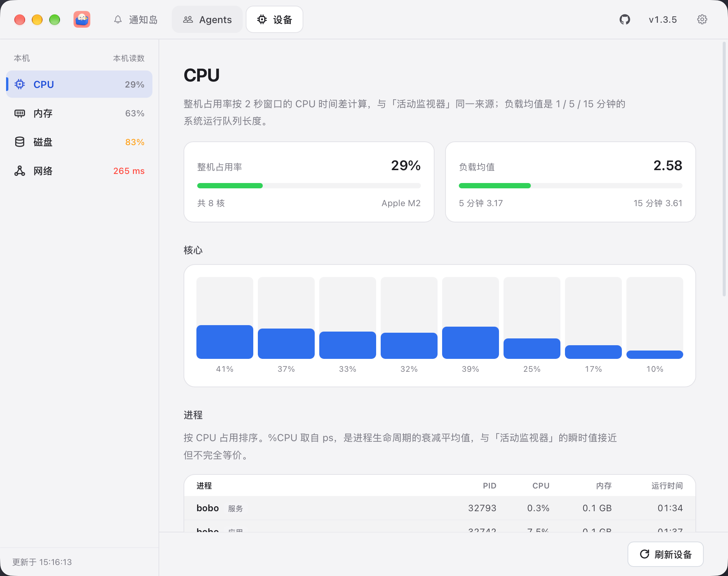
Task: Click the CPU column header in the process table
Action: click(x=541, y=486)
